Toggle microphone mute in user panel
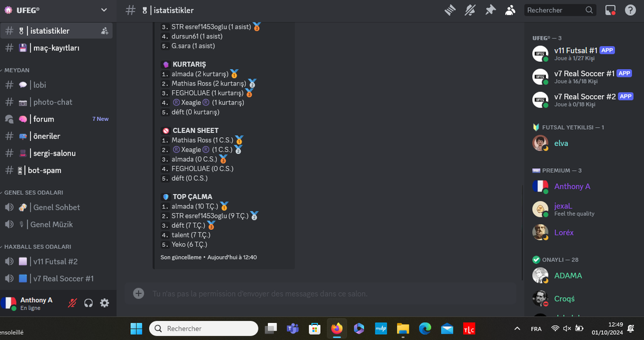 (x=72, y=303)
